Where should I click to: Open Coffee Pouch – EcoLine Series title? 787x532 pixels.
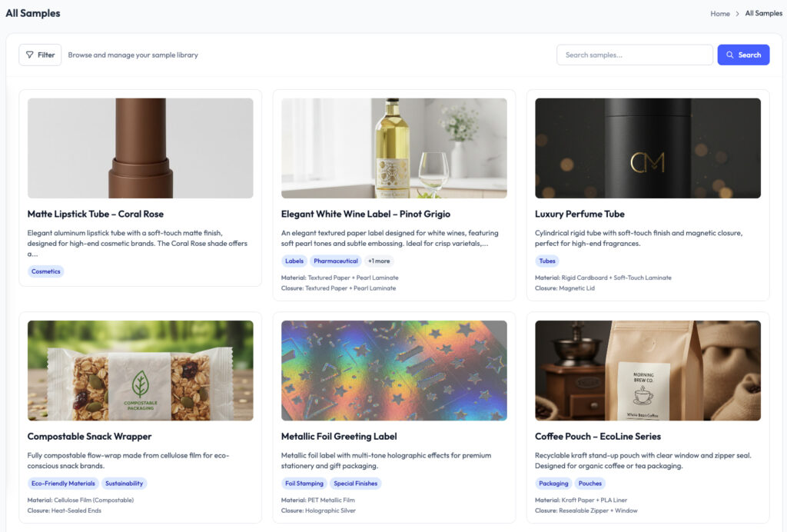[597, 437]
